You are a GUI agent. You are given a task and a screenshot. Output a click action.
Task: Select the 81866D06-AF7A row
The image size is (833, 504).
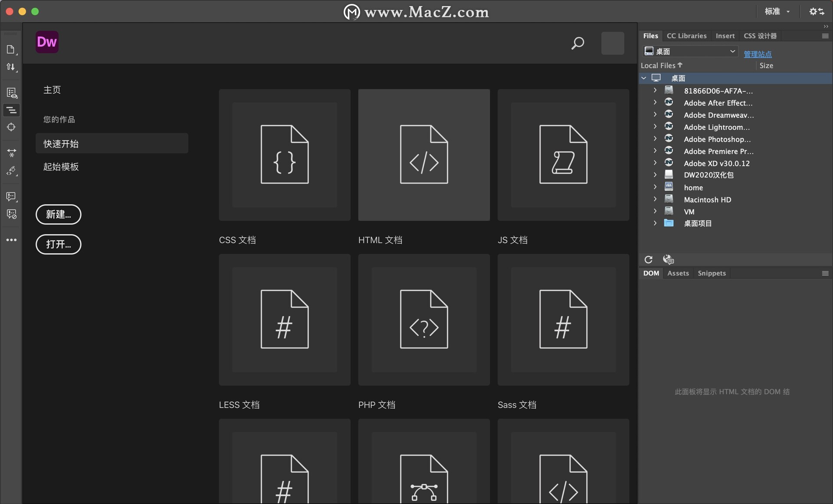click(736, 91)
